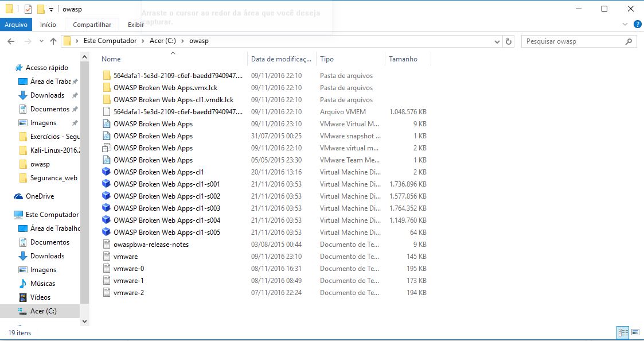Open Customize Quick Access Toolbar dropdown
The width and height of the screenshot is (644, 341).
(x=51, y=9)
